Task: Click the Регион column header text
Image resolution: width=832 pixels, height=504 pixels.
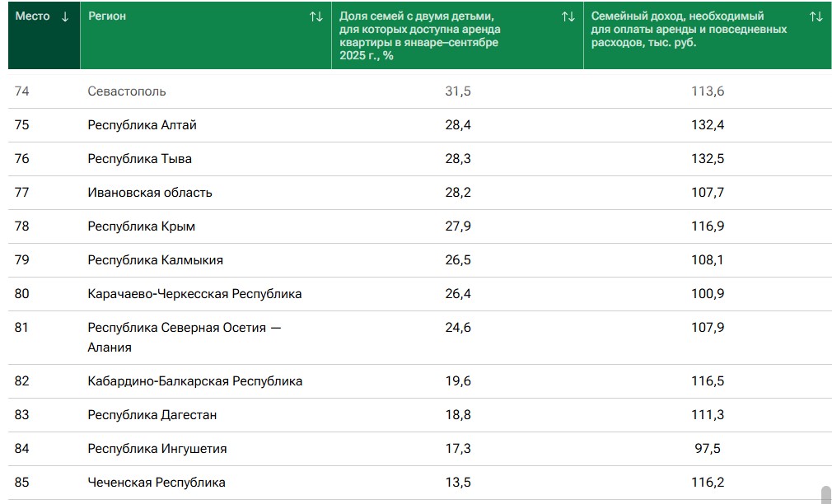Action: point(107,16)
